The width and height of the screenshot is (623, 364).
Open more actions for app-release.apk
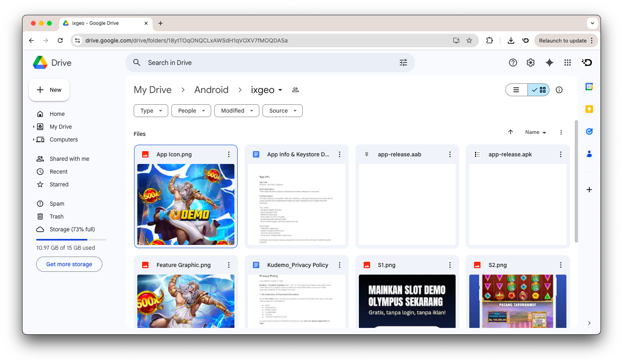tap(561, 154)
